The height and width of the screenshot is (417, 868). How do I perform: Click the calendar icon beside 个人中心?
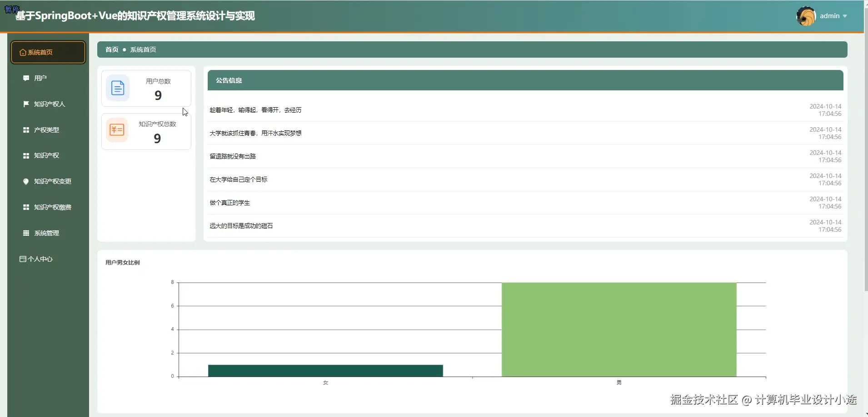pos(23,259)
